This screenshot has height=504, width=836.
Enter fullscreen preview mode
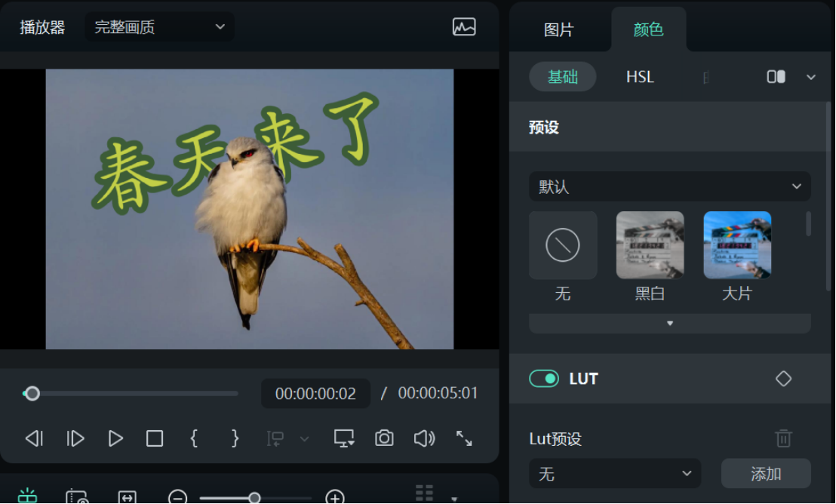464,438
